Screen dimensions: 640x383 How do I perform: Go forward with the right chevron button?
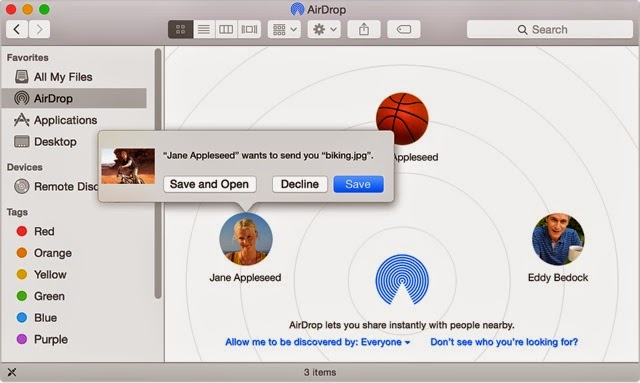click(39, 29)
